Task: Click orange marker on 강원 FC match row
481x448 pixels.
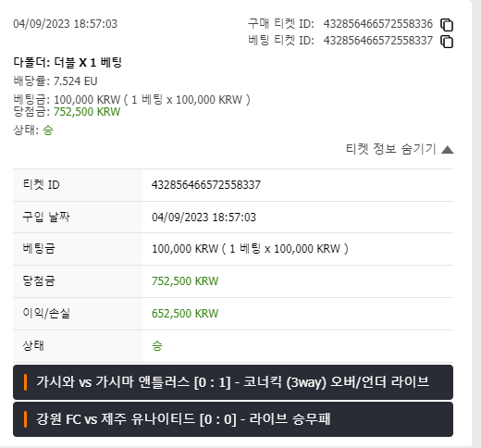Action: [25, 419]
